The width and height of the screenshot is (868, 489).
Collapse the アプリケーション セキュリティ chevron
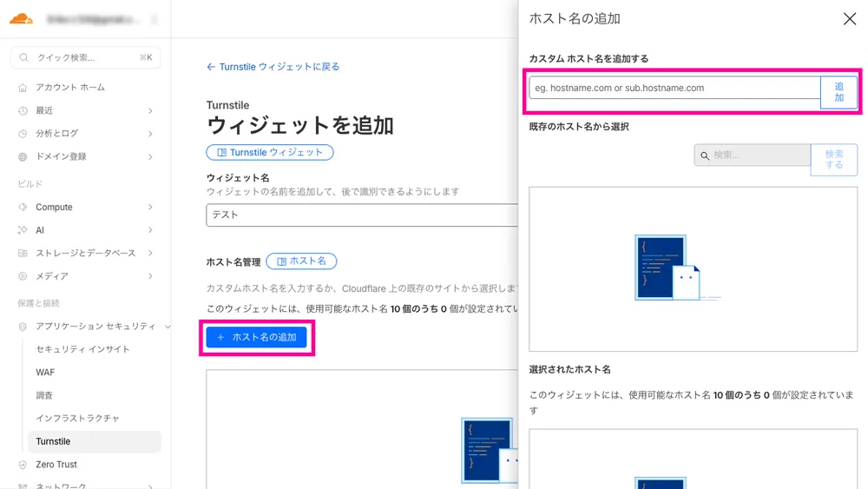coord(168,327)
